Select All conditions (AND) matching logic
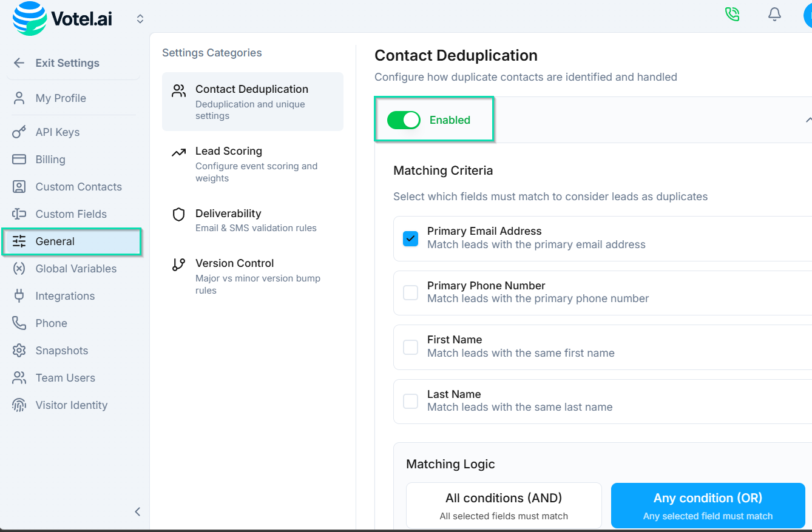Viewport: 812px width, 532px height. pos(503,505)
